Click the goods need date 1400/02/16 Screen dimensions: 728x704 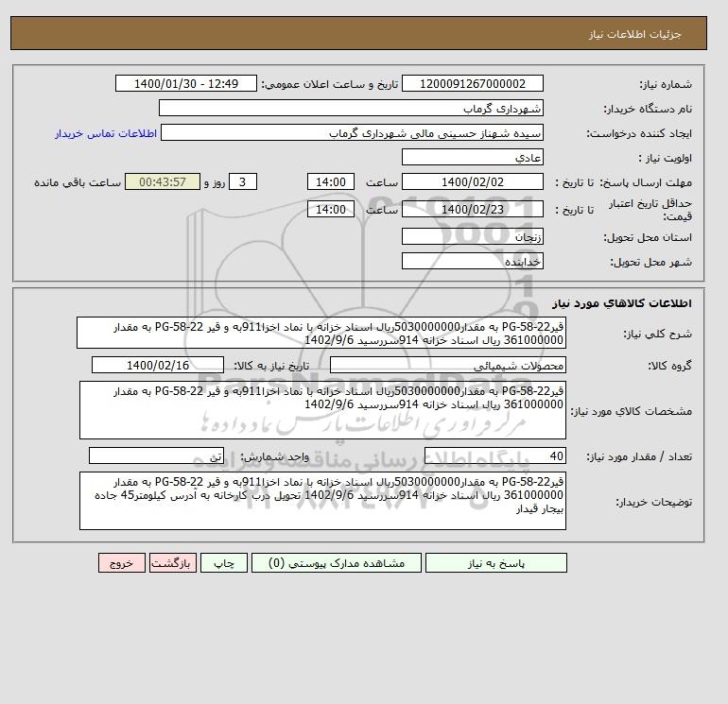click(x=158, y=365)
